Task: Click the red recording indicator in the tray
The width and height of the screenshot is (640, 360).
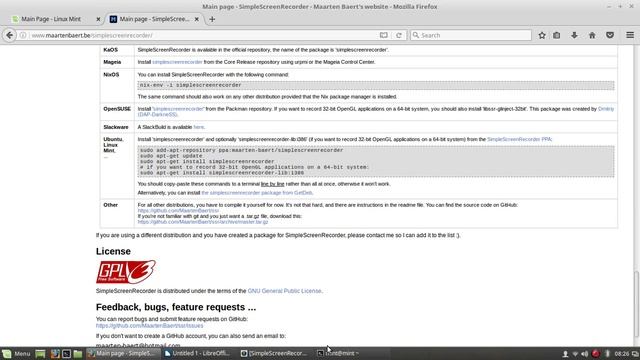Action: (596, 353)
